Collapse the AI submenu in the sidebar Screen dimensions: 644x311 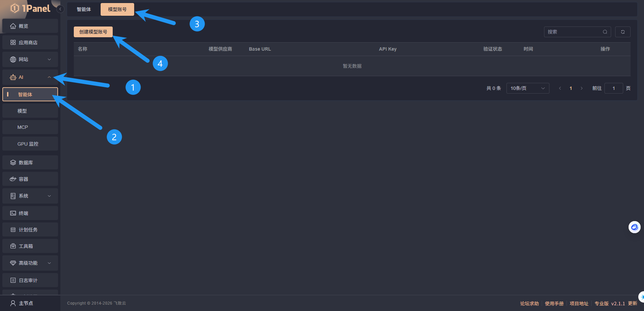(49, 77)
